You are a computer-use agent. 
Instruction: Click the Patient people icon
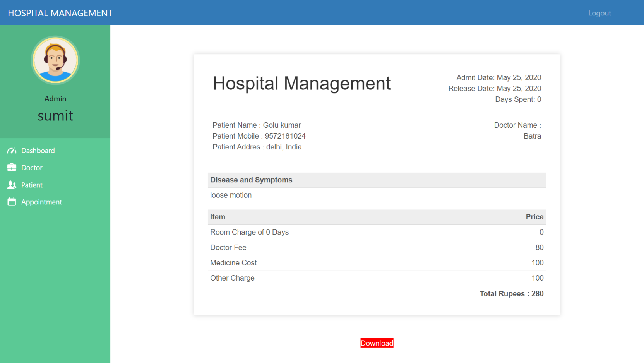12,185
